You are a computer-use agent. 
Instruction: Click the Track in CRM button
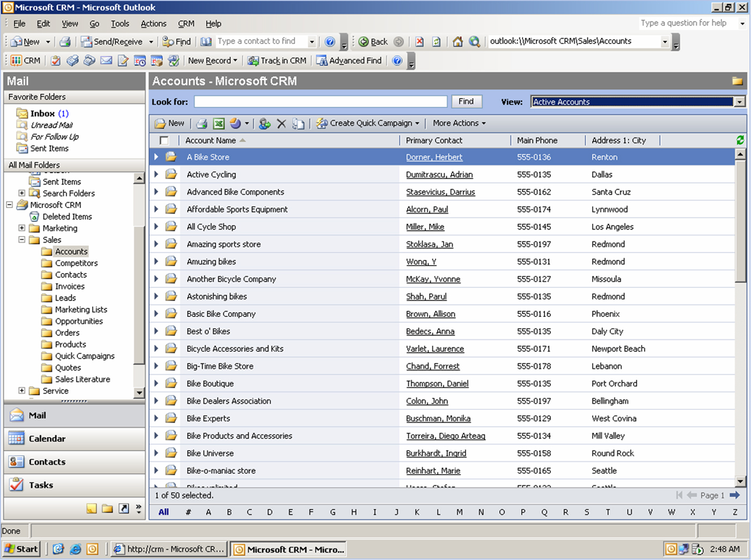(277, 61)
